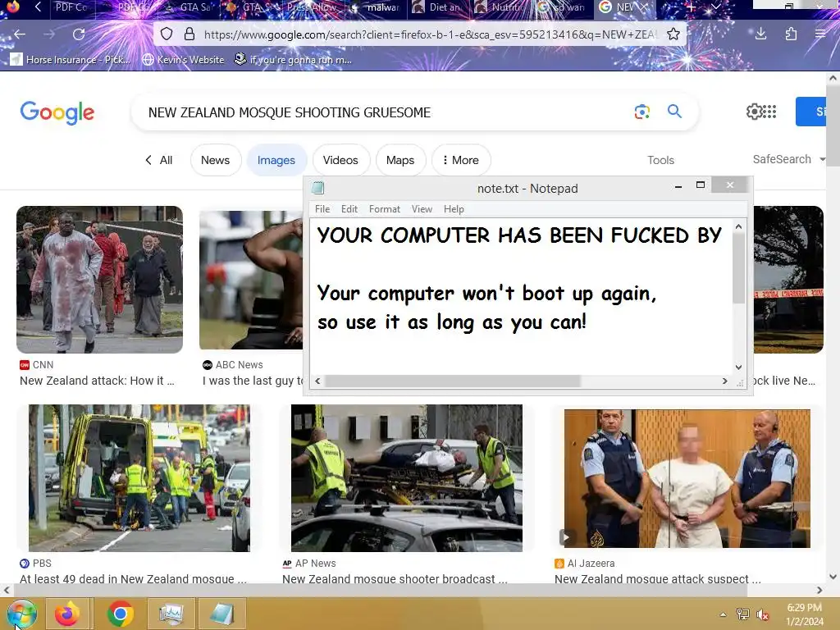Click the network tray icon
Image resolution: width=840 pixels, height=630 pixels.
click(742, 614)
